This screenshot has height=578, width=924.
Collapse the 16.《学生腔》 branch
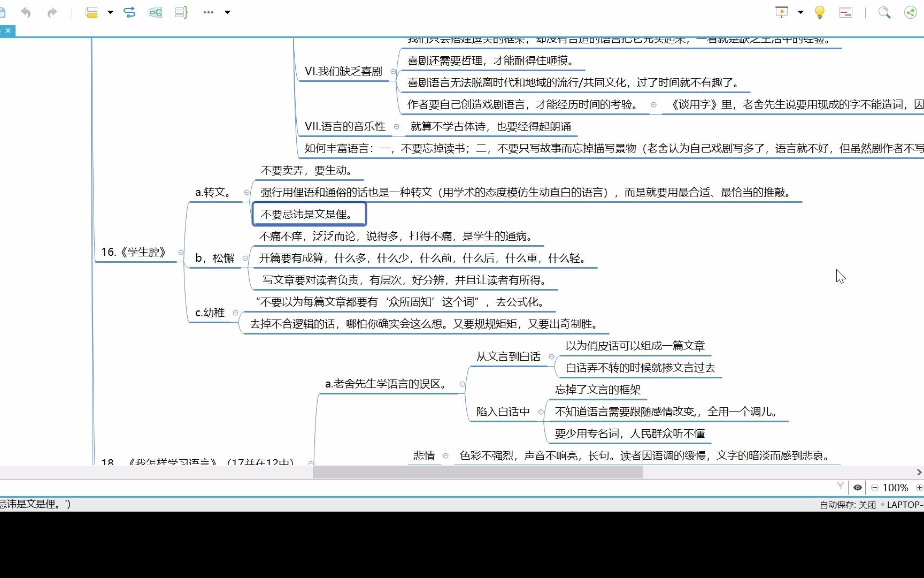(x=181, y=252)
